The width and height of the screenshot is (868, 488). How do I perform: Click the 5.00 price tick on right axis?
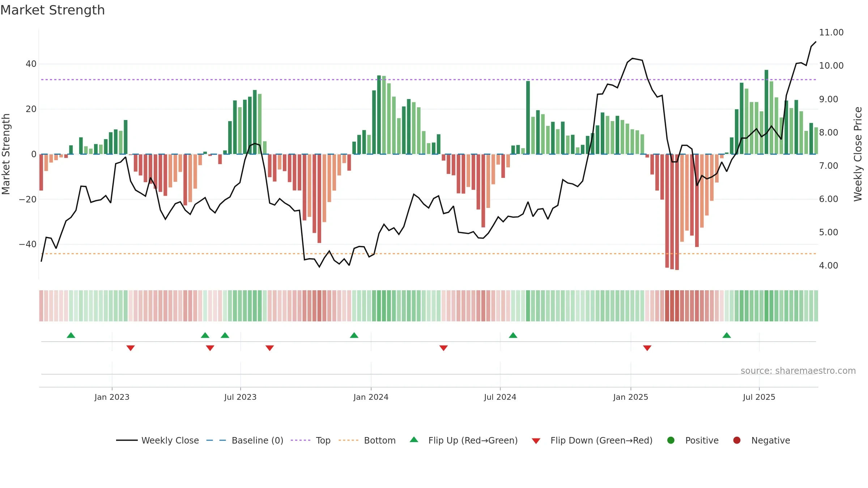[829, 232]
